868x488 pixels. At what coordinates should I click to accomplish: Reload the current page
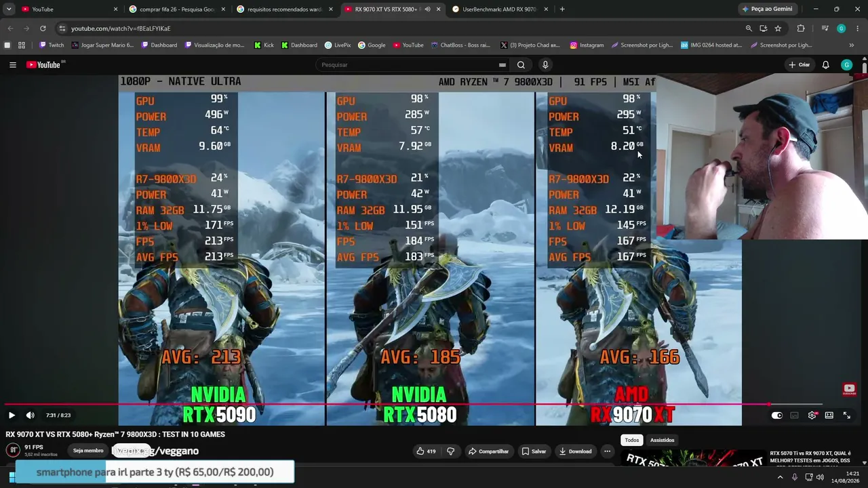[x=43, y=28]
